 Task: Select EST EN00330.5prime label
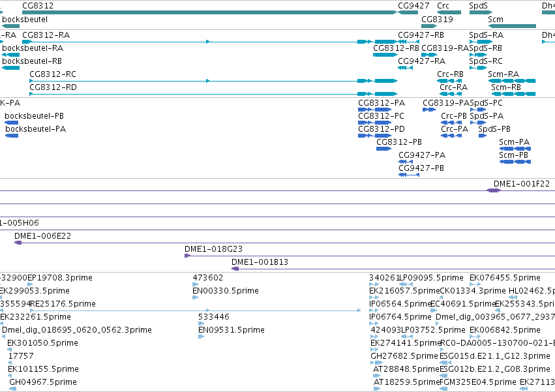226,291
